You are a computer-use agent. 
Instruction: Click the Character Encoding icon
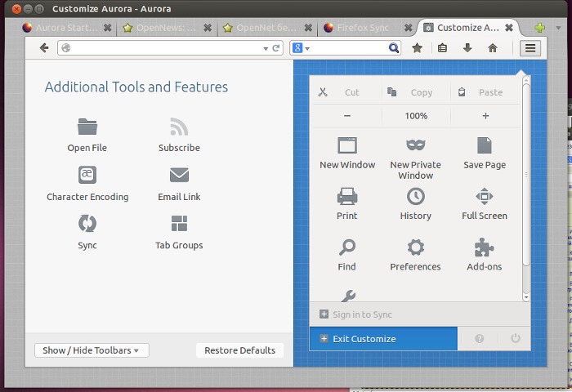coord(87,175)
